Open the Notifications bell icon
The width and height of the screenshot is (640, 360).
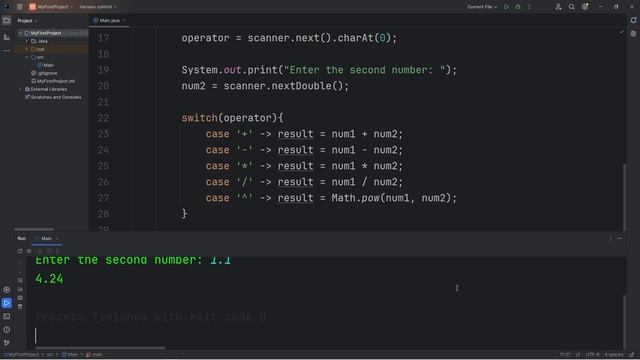pos(633,20)
